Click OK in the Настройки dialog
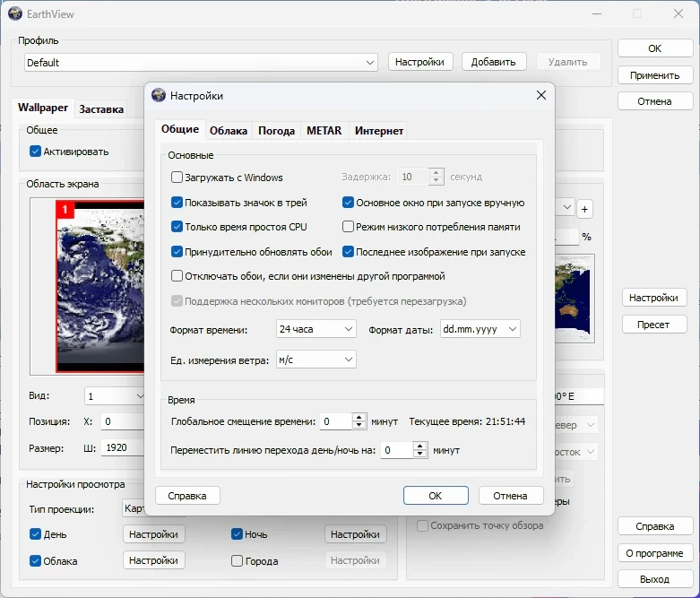The height and width of the screenshot is (598, 700). point(436,496)
